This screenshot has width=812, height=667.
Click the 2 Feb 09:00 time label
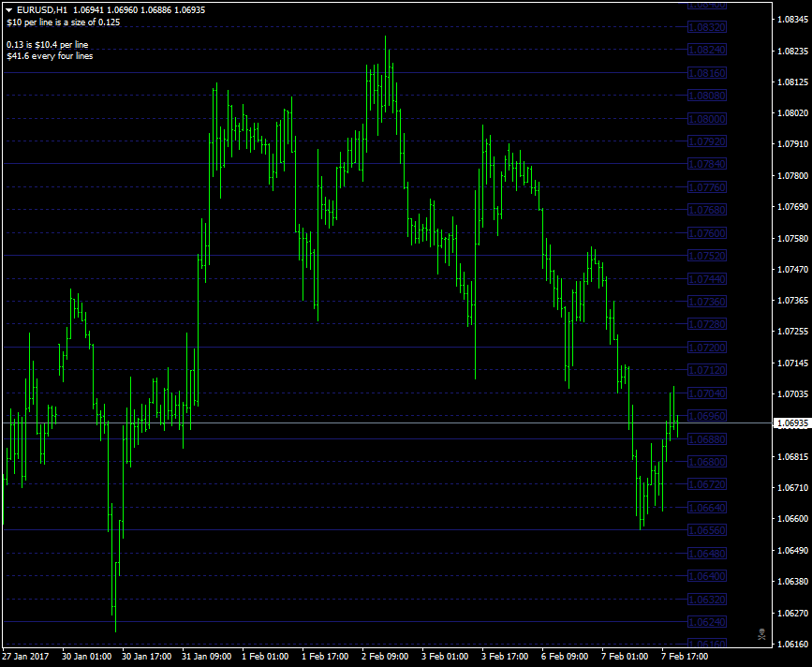tap(385, 657)
